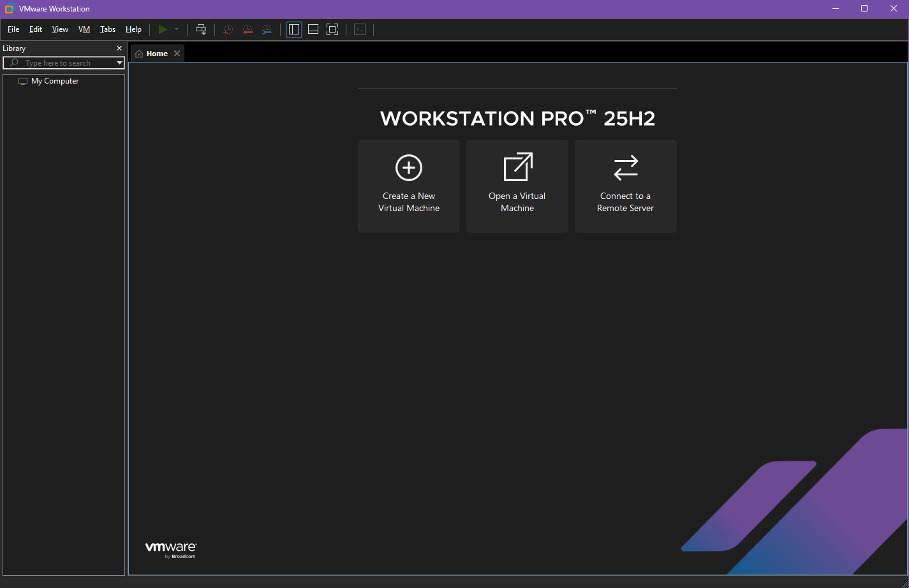Select My Computer in the library tree
This screenshot has width=909, height=588.
coord(55,81)
